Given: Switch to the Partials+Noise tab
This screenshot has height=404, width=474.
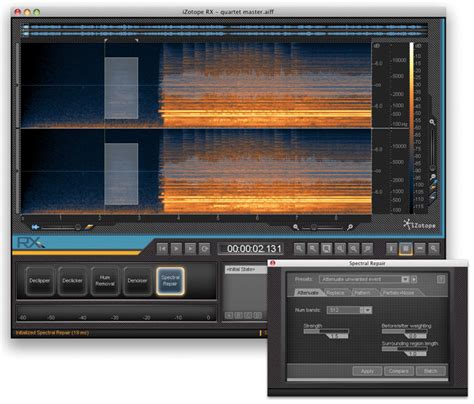Looking at the screenshot, I should (398, 292).
